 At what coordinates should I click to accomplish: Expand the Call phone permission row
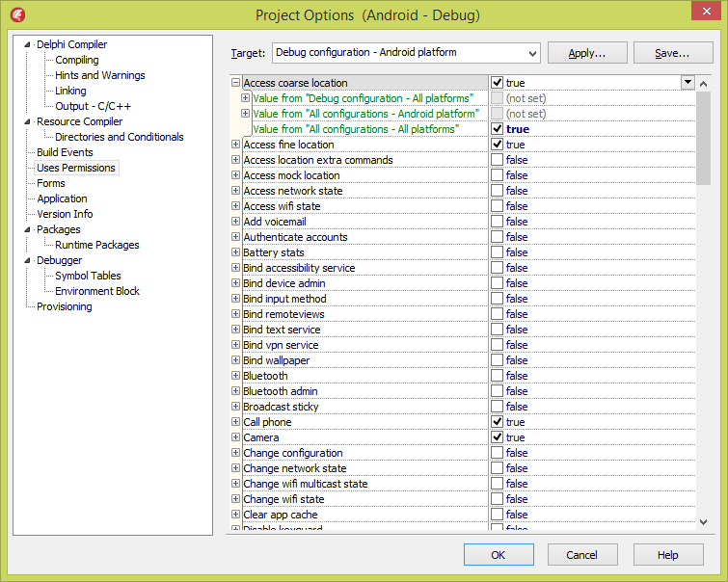pyautogui.click(x=235, y=421)
